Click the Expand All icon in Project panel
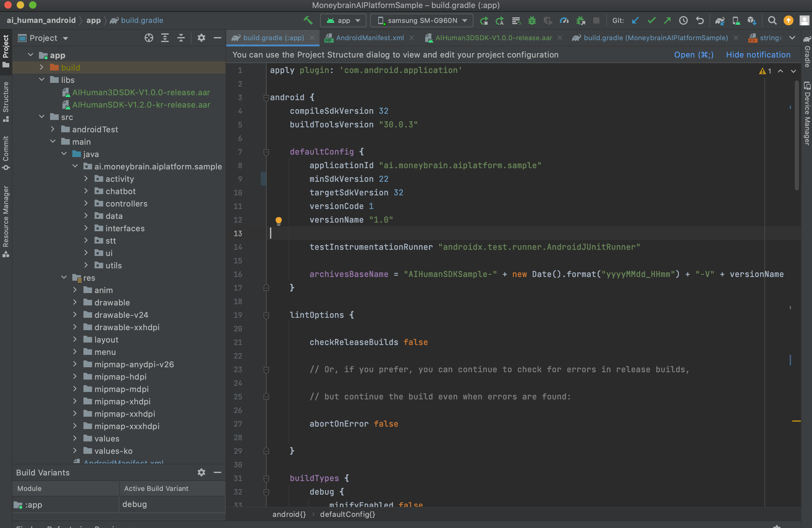Viewport: 812px width, 528px height. (x=165, y=38)
